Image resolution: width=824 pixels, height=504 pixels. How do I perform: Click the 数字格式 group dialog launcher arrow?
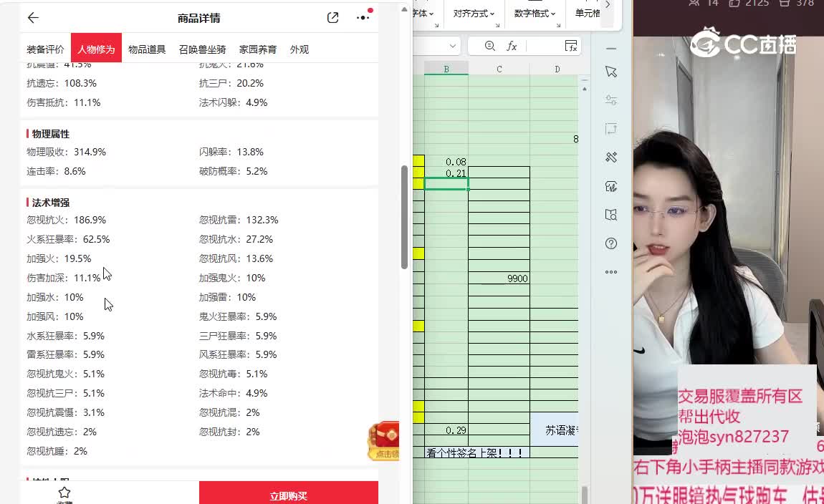pos(558,25)
